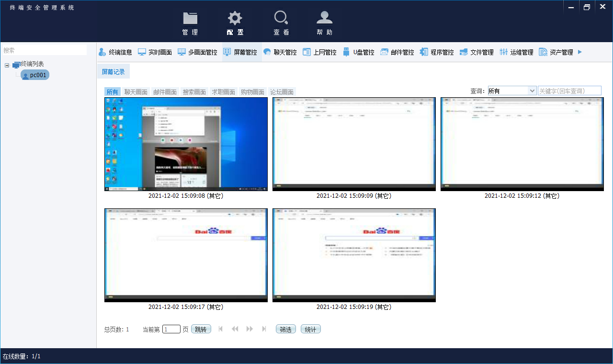
Task: Open 文件管理 file management
Action: (477, 52)
